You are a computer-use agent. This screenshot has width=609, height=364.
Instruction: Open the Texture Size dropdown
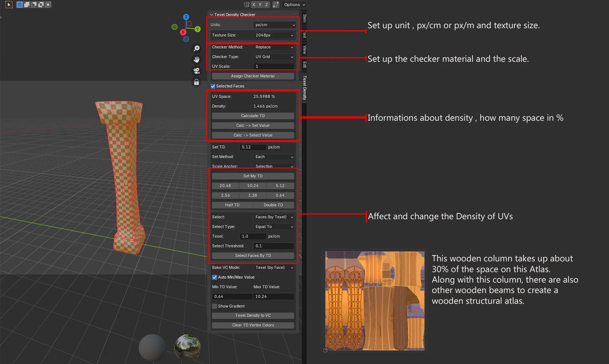pos(274,35)
